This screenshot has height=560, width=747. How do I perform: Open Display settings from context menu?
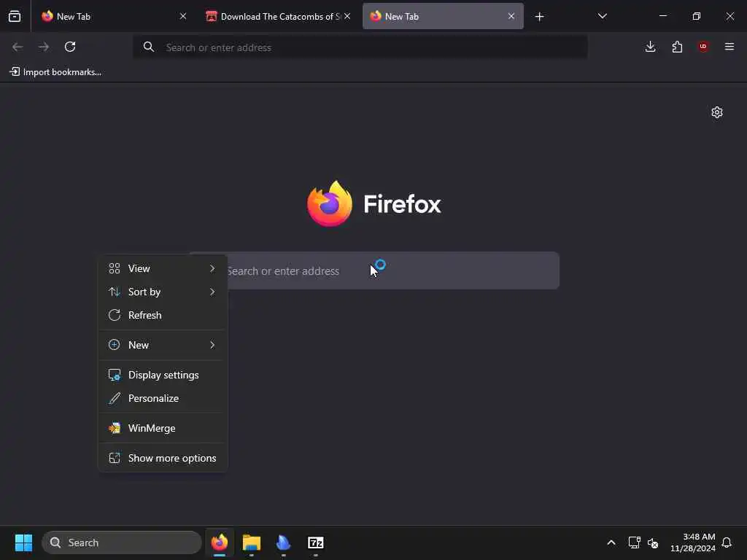(163, 375)
